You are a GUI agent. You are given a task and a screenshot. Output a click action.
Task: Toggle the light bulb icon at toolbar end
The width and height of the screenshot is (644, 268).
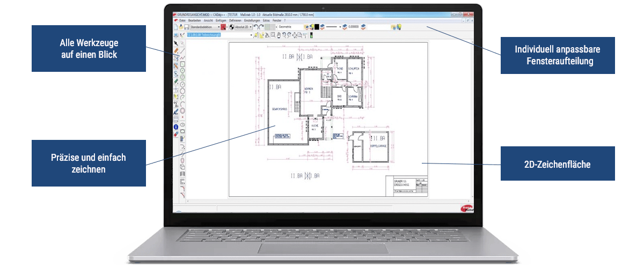399,27
